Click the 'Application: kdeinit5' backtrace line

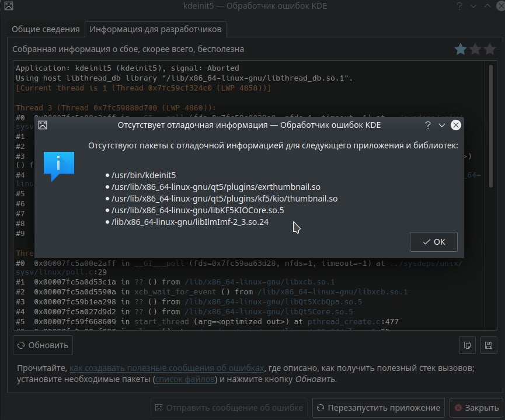pyautogui.click(x=127, y=68)
